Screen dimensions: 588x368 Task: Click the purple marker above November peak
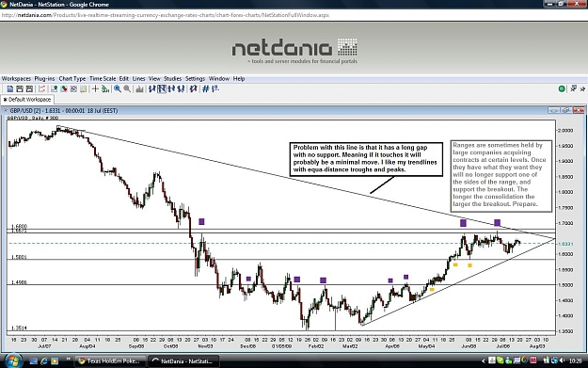click(x=201, y=222)
